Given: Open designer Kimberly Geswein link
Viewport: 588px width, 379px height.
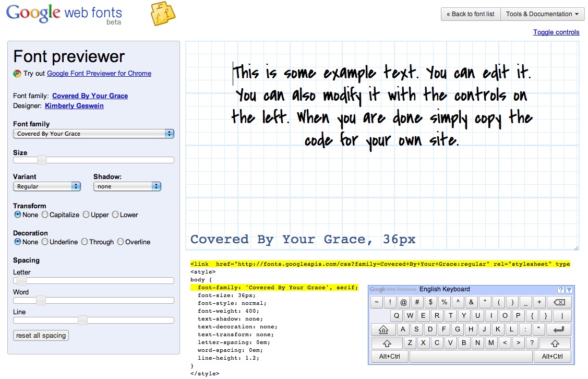Looking at the screenshot, I should pos(74,106).
